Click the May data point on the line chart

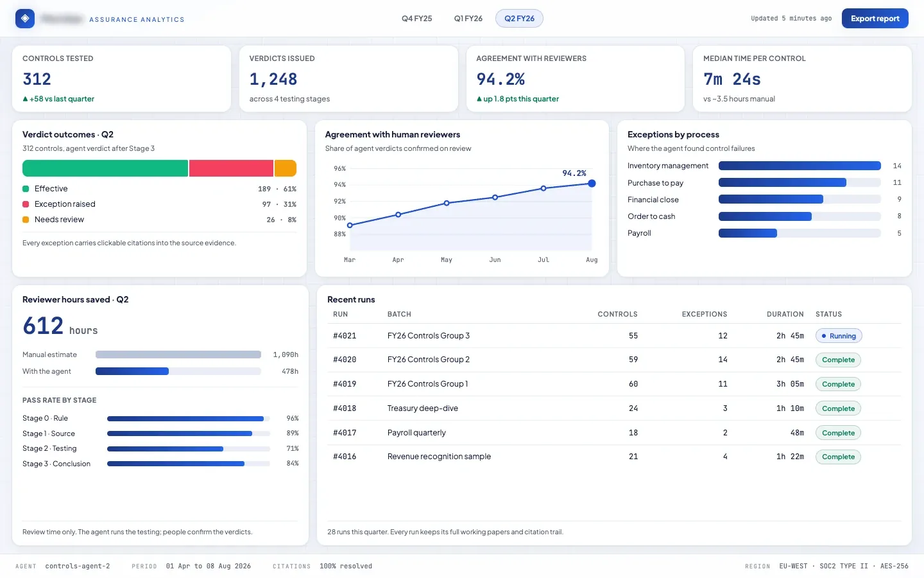click(x=447, y=203)
